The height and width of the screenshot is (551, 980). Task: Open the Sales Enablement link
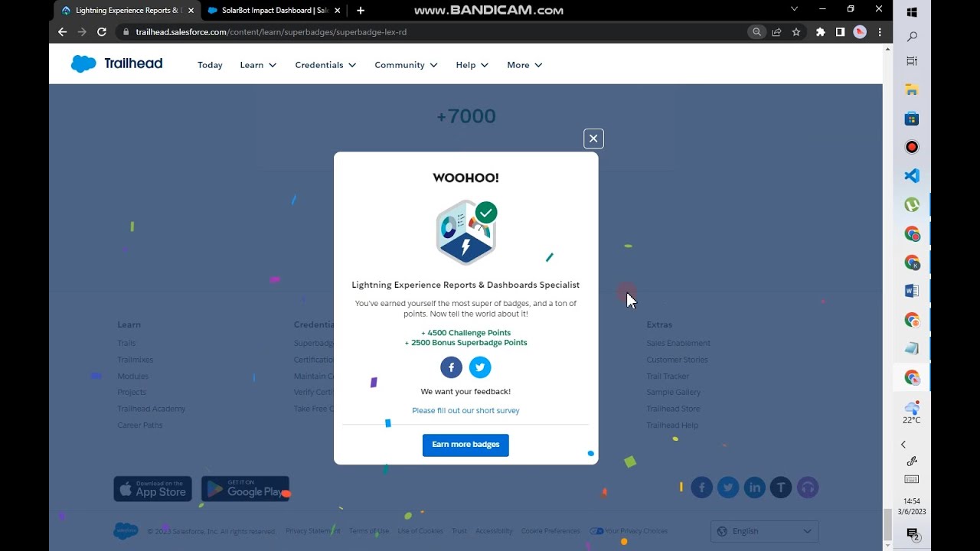coord(678,344)
